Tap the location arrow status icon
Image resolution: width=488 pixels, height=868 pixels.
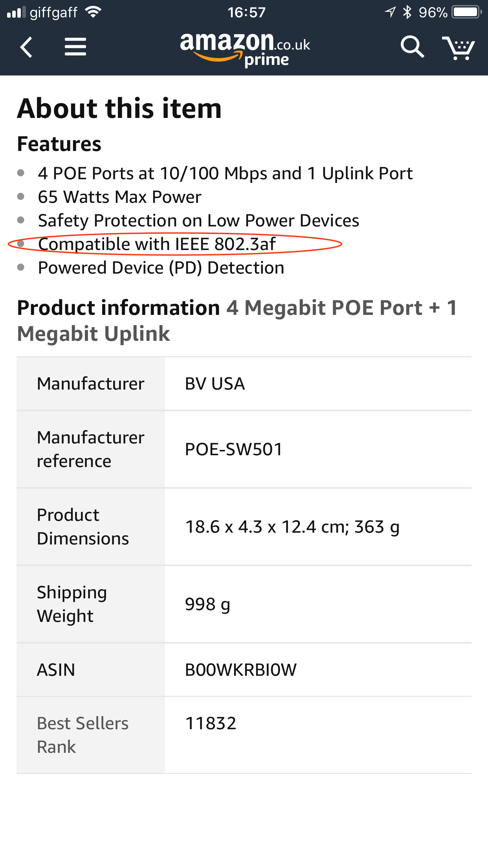pos(390,12)
